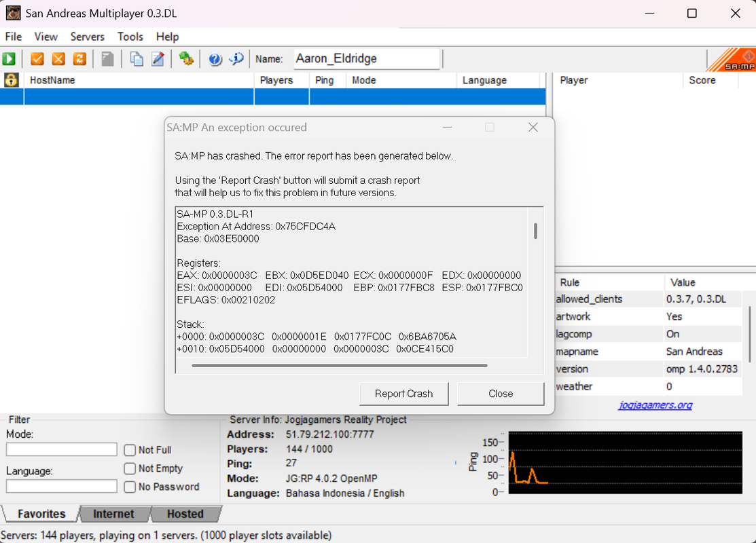The width and height of the screenshot is (756, 543).
Task: Click the Copy Server Info icon
Action: click(137, 59)
